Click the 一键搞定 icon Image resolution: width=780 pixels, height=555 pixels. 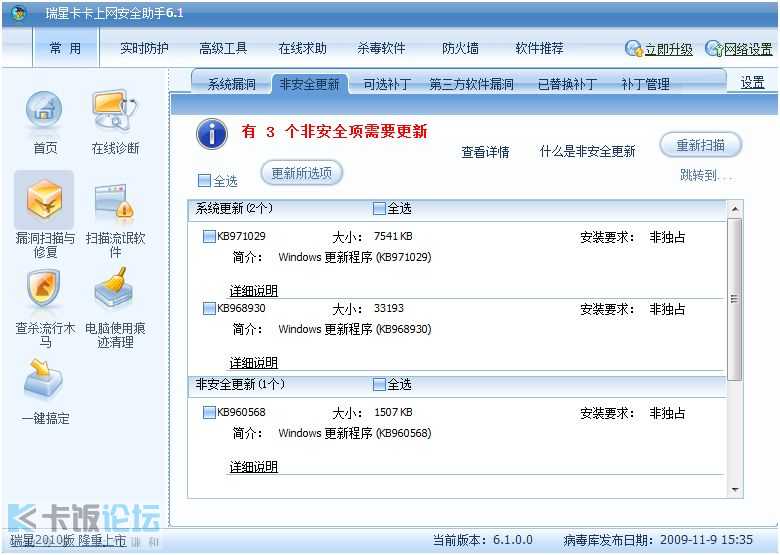tap(44, 380)
